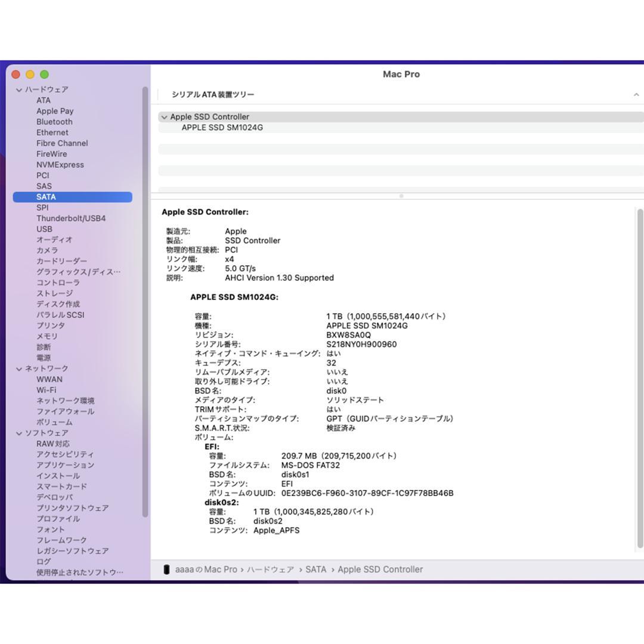The image size is (644, 644).
Task: Select Ethernet in the sidebar
Action: (x=52, y=132)
